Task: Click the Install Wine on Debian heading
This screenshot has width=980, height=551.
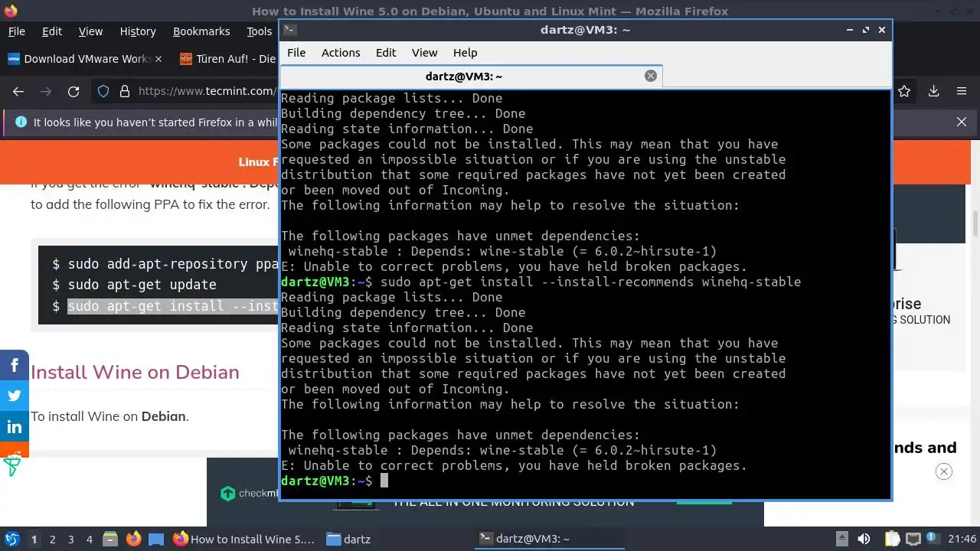Action: [x=135, y=372]
